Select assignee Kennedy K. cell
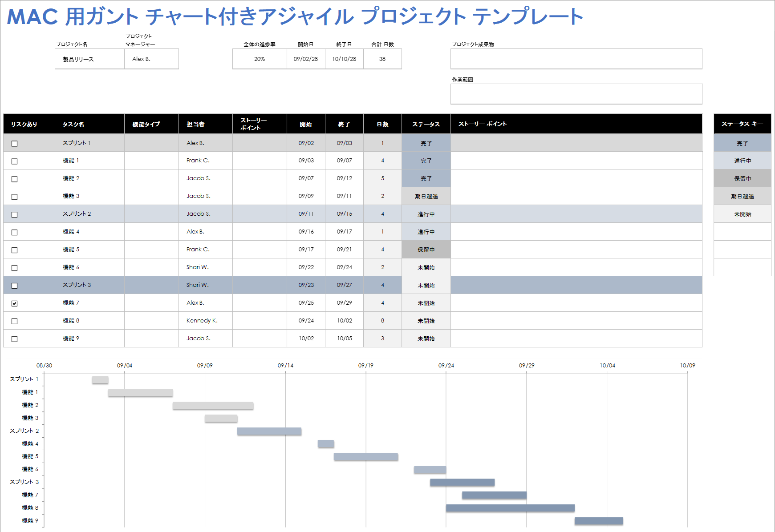This screenshot has height=532, width=775. pyautogui.click(x=206, y=320)
